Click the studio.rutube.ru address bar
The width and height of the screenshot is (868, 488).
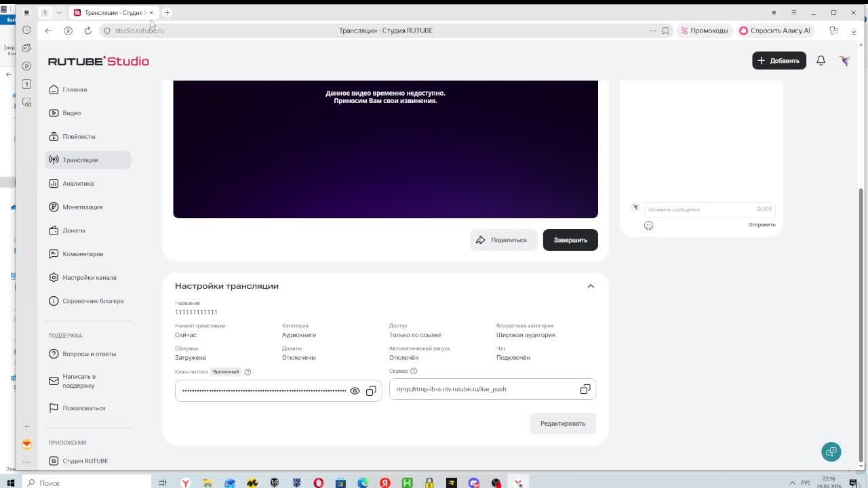tap(139, 30)
